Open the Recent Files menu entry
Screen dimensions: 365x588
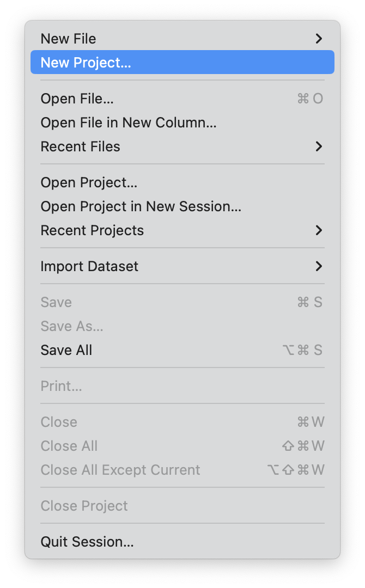pyautogui.click(x=81, y=146)
